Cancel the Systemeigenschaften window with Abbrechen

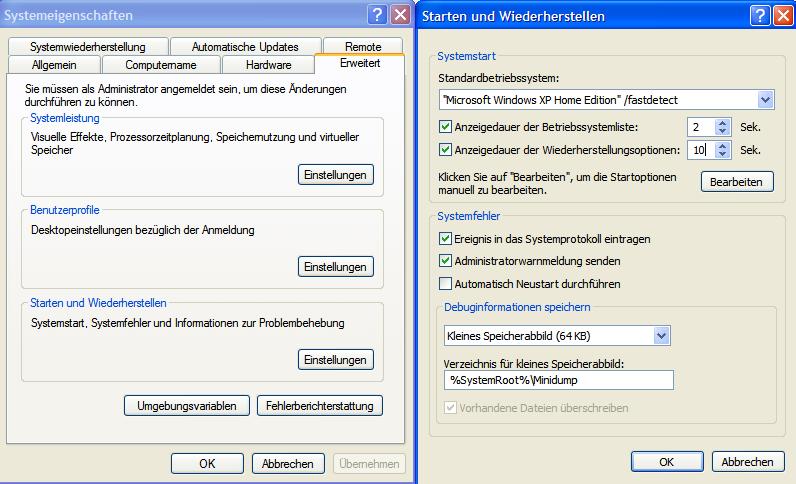point(288,464)
